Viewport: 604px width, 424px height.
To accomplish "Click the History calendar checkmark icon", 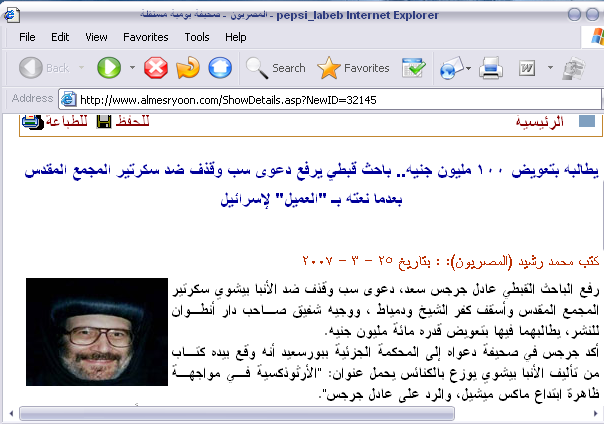I will [x=413, y=68].
